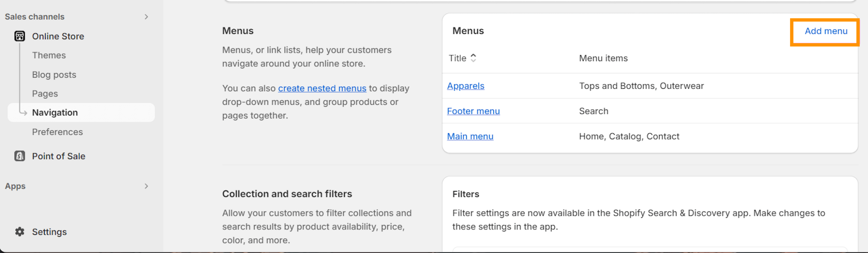Click the Apps section label
The image size is (868, 253).
click(x=15, y=186)
